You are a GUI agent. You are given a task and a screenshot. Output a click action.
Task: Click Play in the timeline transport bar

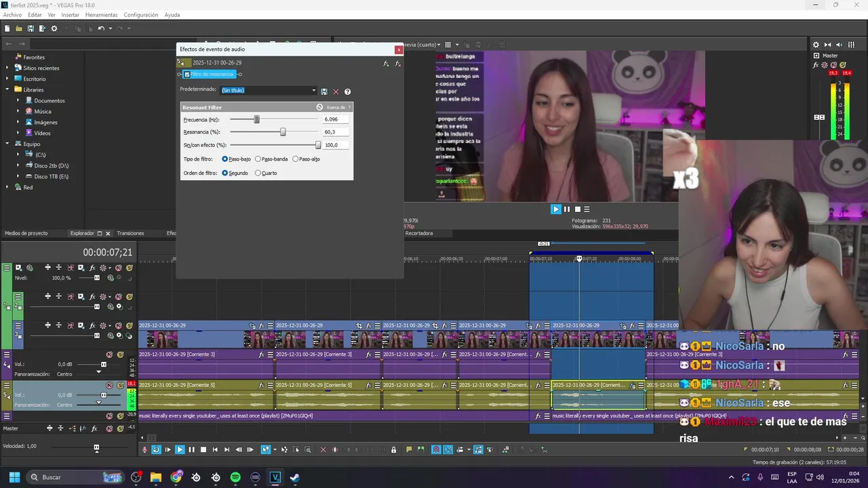[180, 449]
